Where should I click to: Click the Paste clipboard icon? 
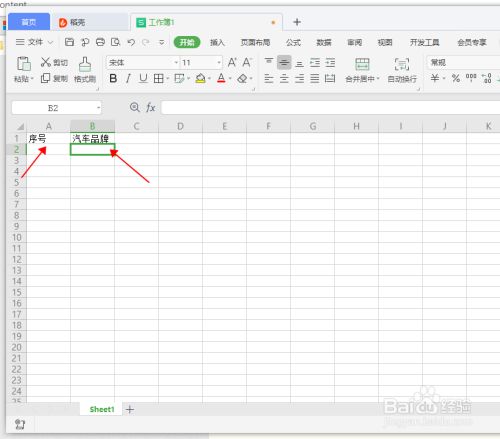(24, 63)
